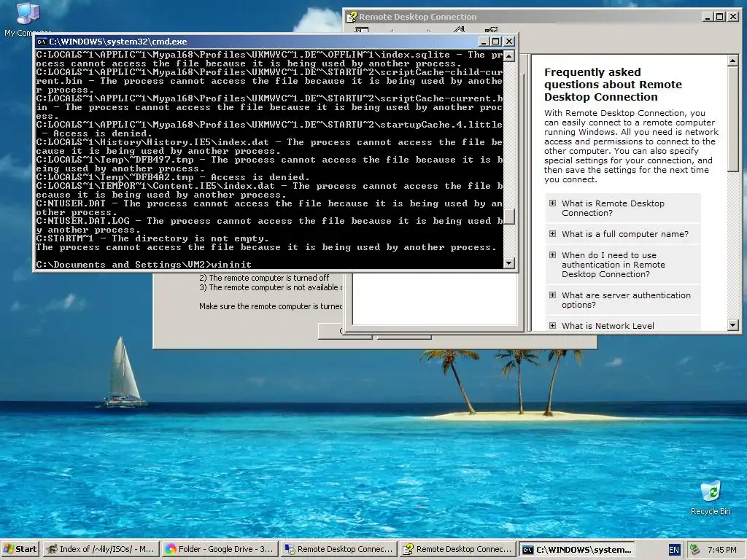Click the cmd prompt line ending in wininit
This screenshot has width=747, height=560.
[x=144, y=264]
